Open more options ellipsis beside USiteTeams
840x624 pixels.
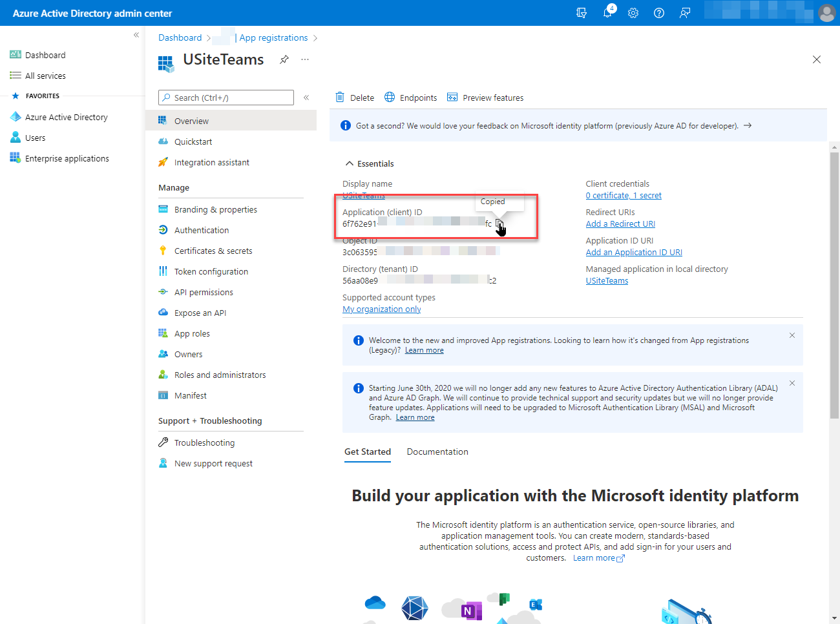click(x=305, y=59)
